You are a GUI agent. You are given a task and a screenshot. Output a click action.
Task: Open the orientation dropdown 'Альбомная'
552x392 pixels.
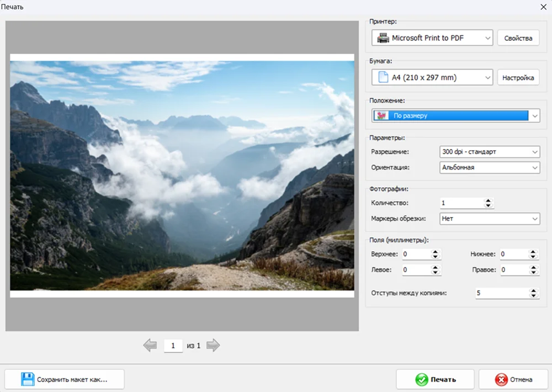click(489, 167)
